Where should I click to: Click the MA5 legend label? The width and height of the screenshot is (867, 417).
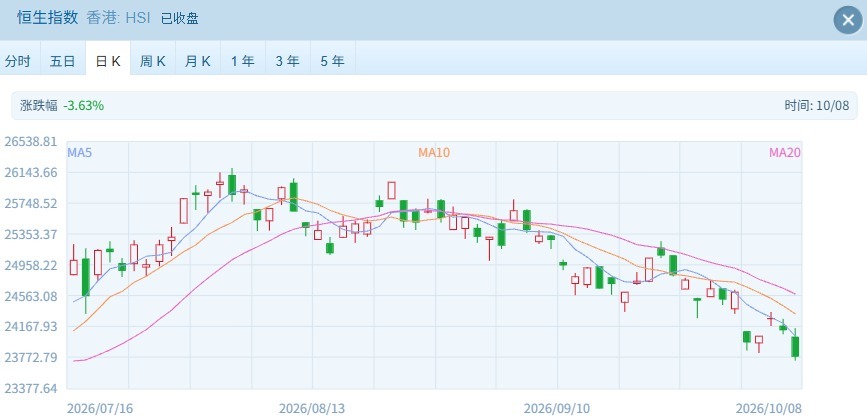[80, 153]
